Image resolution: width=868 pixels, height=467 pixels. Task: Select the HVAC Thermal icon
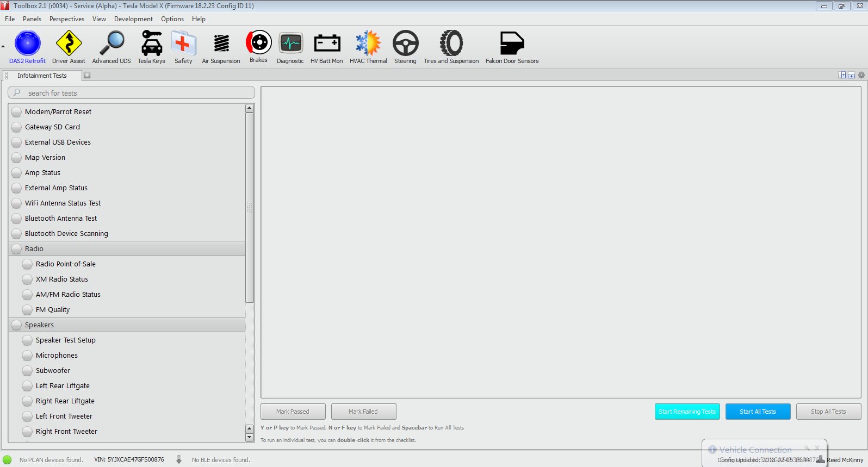[x=368, y=47]
